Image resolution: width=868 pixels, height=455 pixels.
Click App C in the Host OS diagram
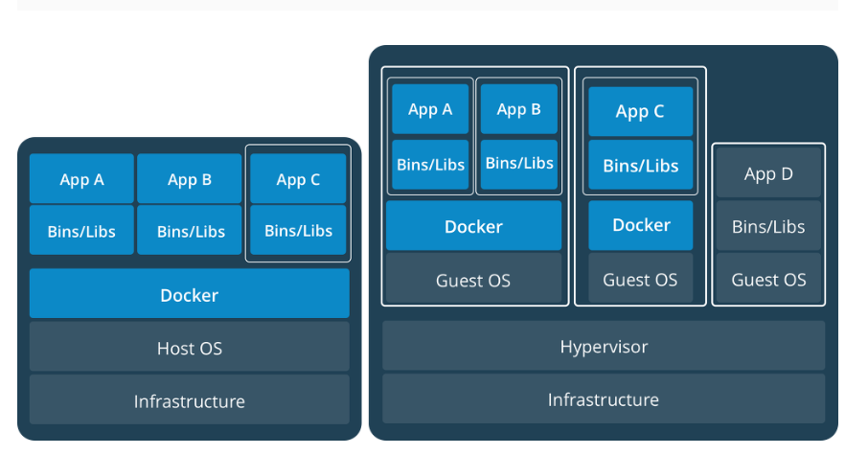click(x=298, y=179)
